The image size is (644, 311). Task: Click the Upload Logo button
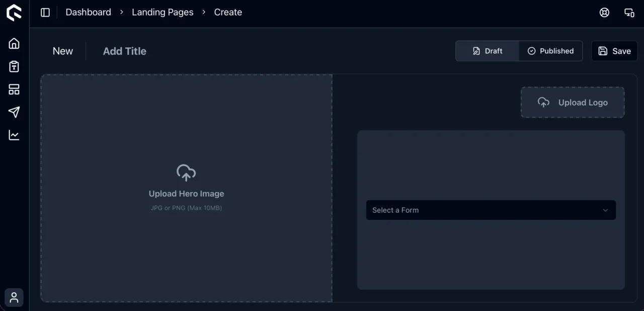pyautogui.click(x=573, y=102)
